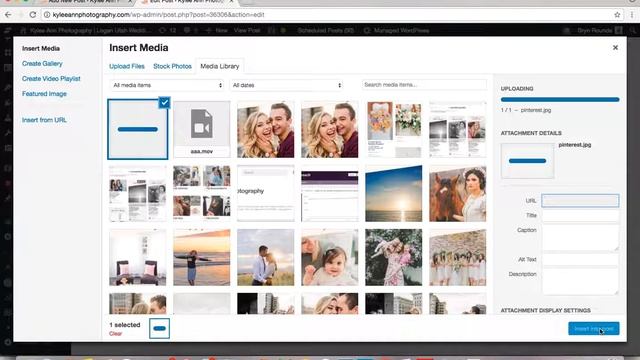Screen dimensions: 640x360
Task: Clear the current selection
Action: (116, 333)
